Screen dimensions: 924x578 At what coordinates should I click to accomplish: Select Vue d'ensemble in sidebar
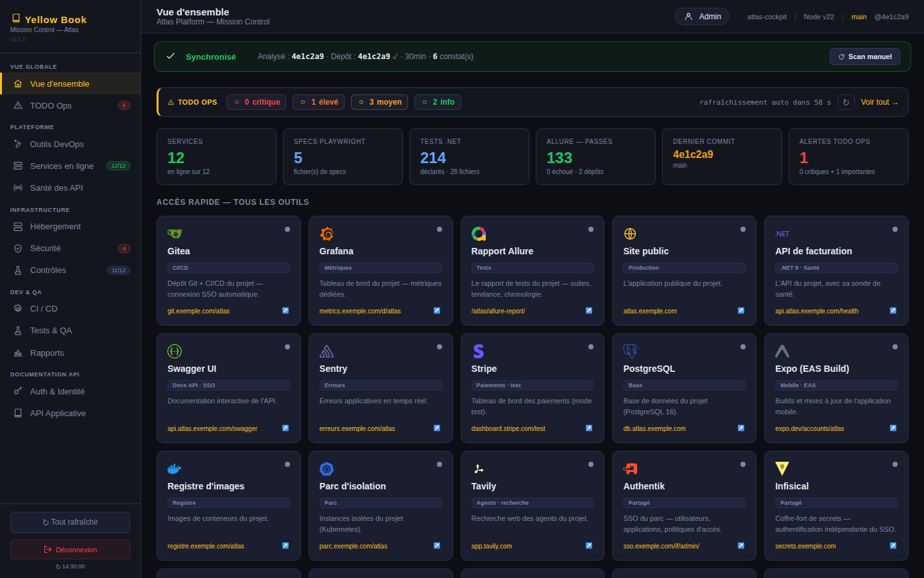point(71,83)
